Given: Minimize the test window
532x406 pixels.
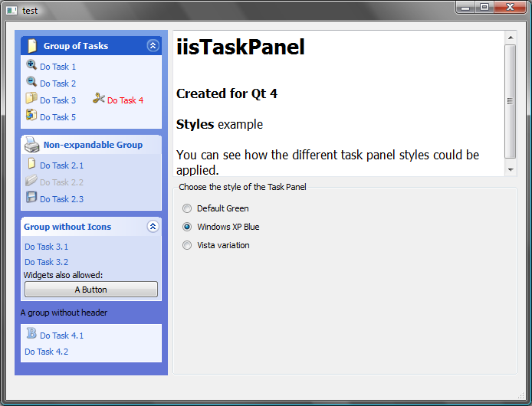Looking at the screenshot, I should pyautogui.click(x=465, y=7).
